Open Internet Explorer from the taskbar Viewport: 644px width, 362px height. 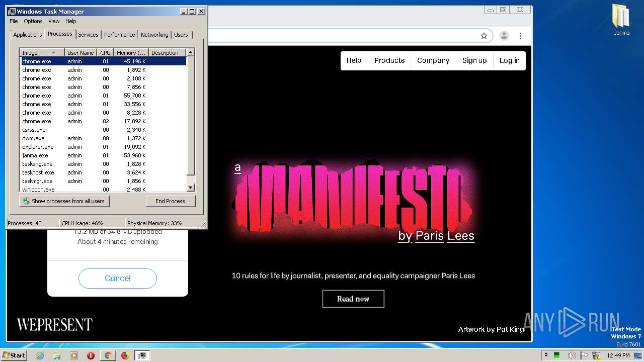40,355
